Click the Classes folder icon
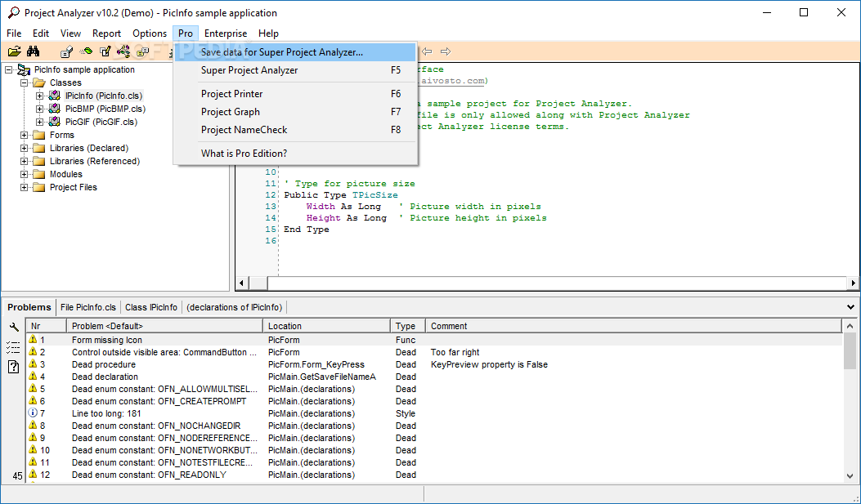This screenshot has height=504, width=861. pos(39,83)
